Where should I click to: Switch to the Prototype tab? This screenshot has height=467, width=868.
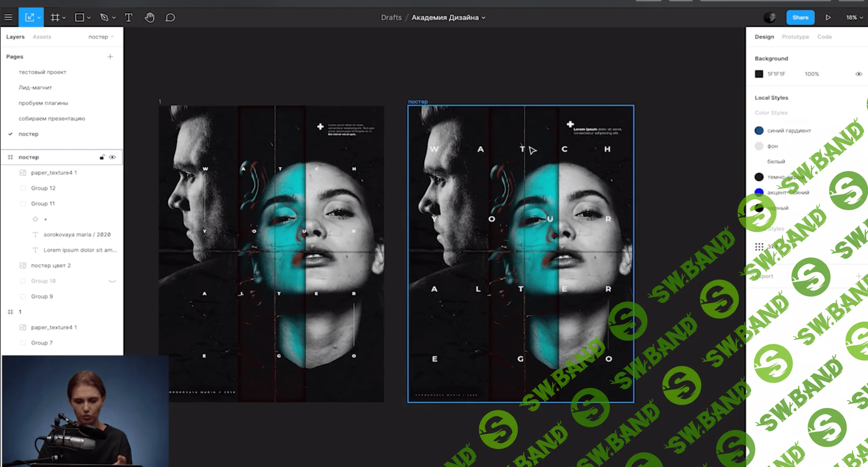coord(795,37)
